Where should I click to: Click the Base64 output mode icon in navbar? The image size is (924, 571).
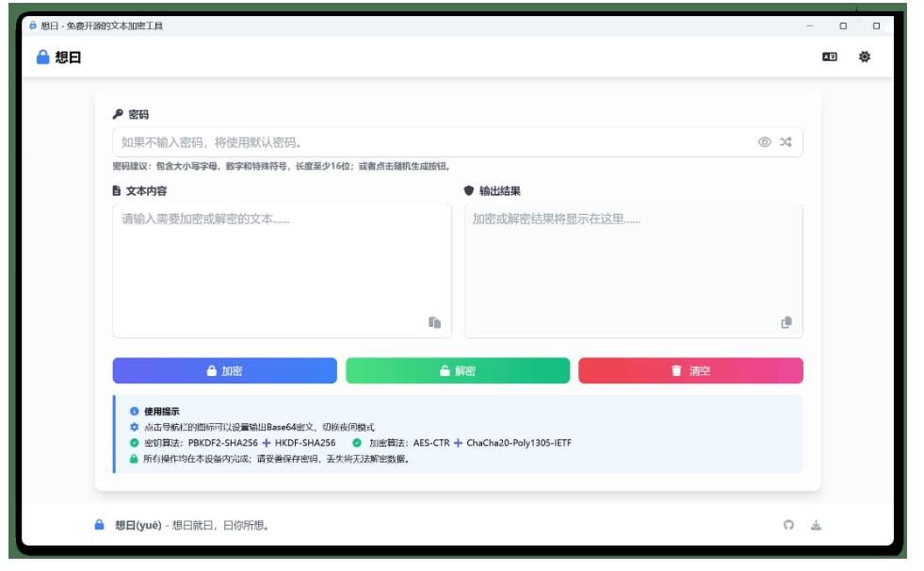pyautogui.click(x=829, y=57)
